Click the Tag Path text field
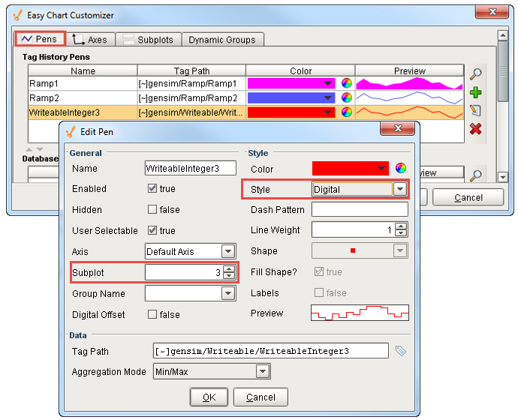518x420 pixels. (270, 351)
